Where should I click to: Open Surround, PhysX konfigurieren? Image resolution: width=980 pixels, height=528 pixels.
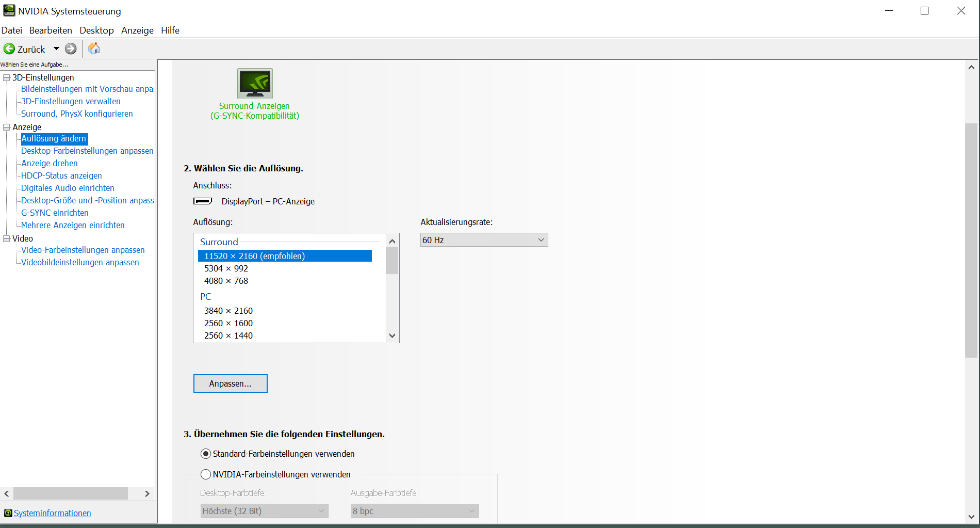[x=77, y=114]
